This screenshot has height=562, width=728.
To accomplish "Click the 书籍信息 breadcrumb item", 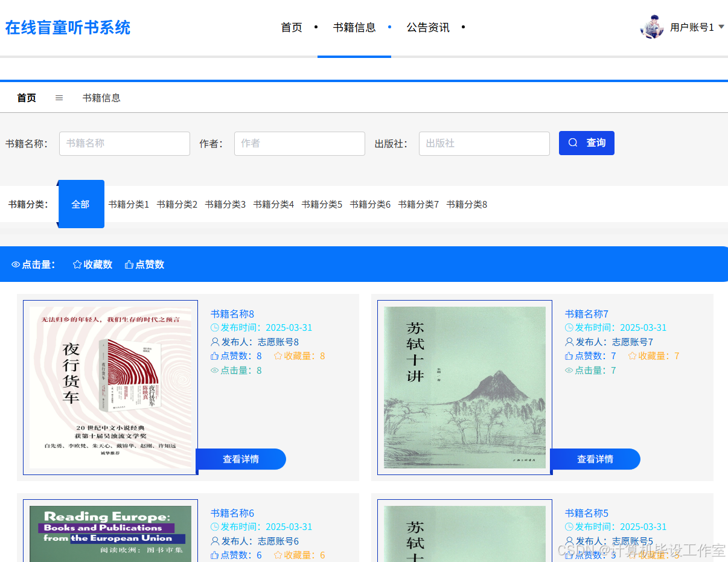I will 101,98.
